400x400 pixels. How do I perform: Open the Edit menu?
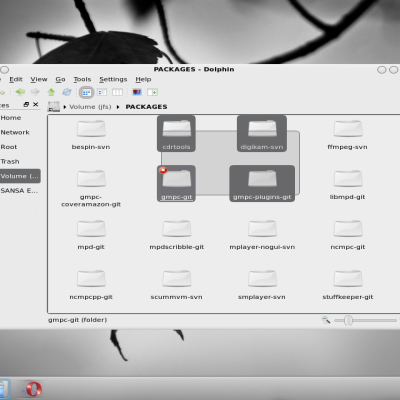click(16, 79)
